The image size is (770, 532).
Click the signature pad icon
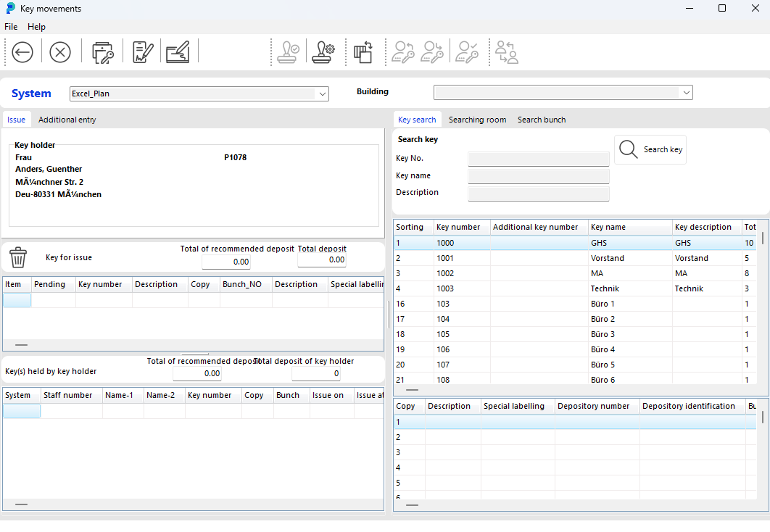click(x=178, y=52)
